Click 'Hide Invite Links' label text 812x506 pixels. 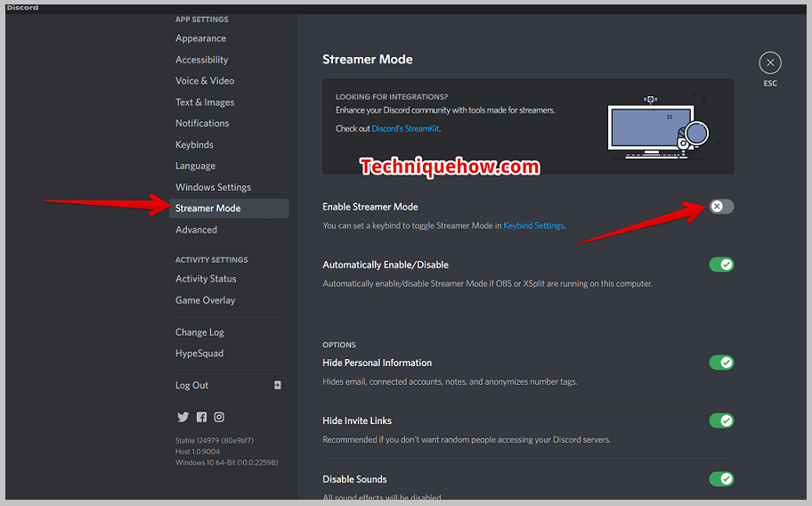tap(357, 420)
